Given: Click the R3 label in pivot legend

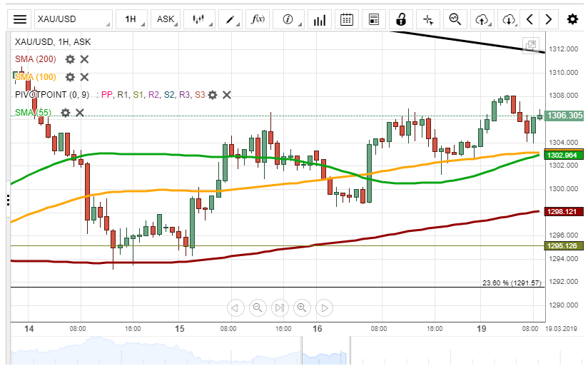Looking at the screenshot, I should [x=184, y=95].
